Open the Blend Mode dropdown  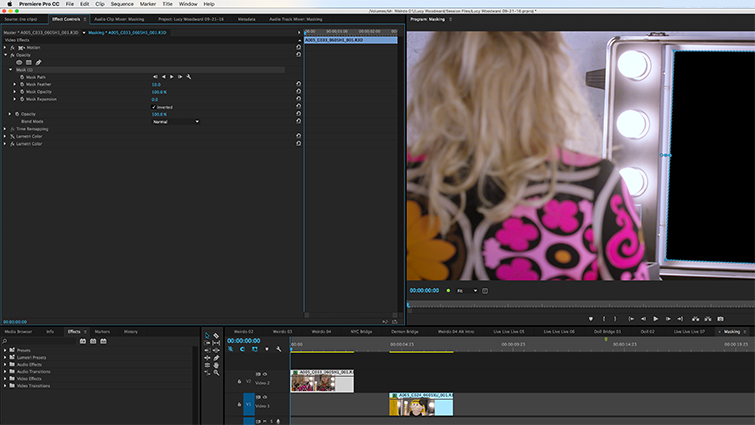pos(176,122)
